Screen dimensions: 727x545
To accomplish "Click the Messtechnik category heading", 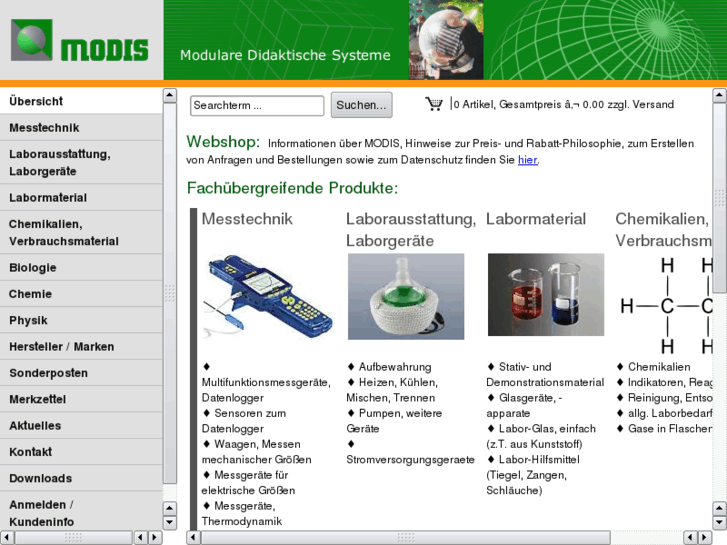I will [247, 219].
